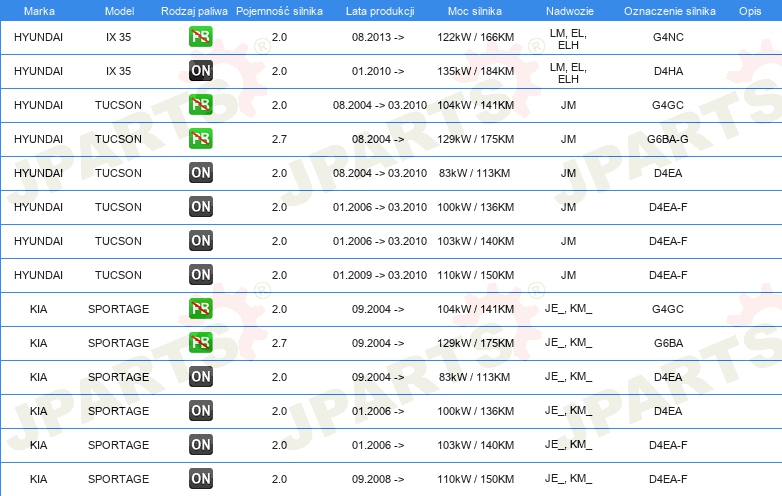This screenshot has height=496, width=782.
Task: Click the petrol PB icon for IX 35 G4NC
Action: (200, 37)
